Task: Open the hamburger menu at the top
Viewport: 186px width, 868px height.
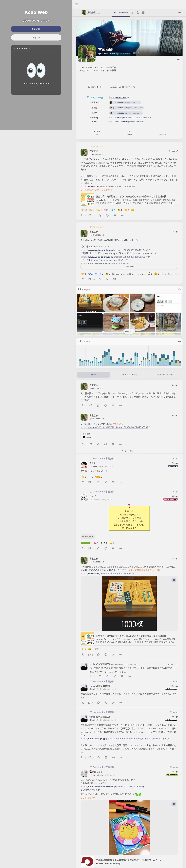Action: [77, 4]
